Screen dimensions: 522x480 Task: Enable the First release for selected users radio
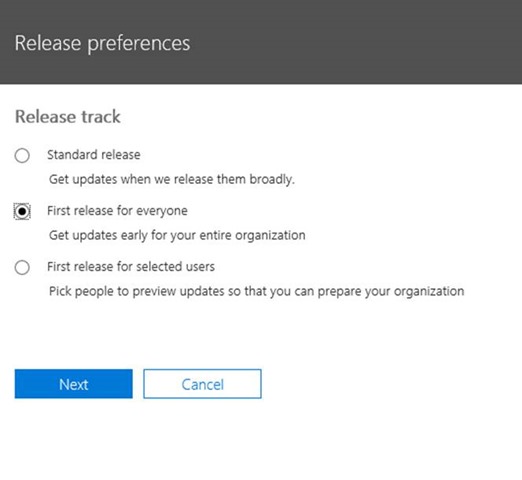[x=22, y=267]
